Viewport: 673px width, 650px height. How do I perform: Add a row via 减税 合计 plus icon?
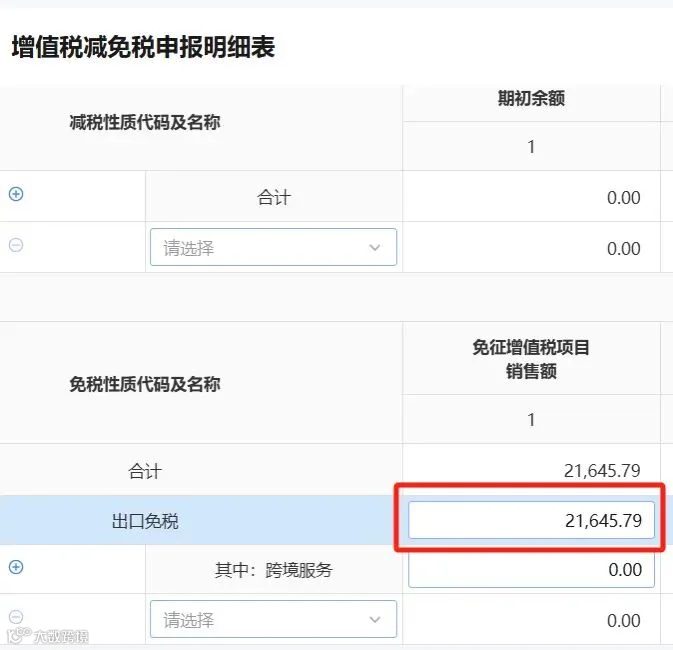pyautogui.click(x=16, y=194)
